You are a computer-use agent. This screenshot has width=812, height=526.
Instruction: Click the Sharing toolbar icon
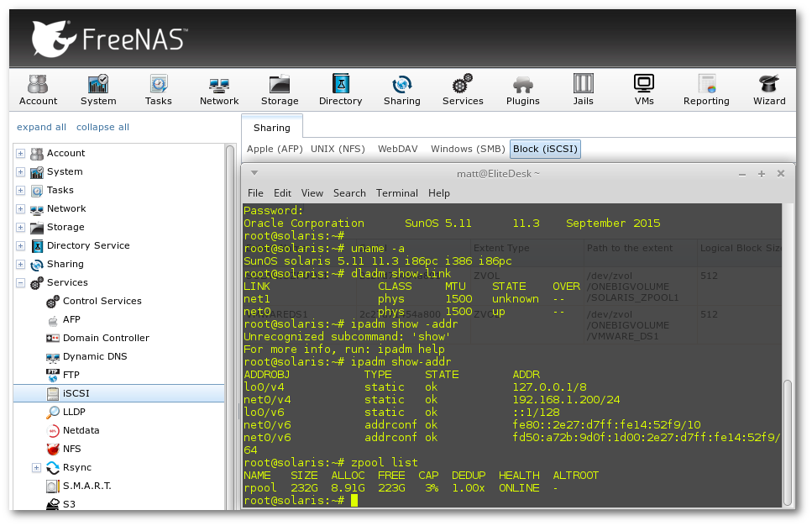tap(401, 90)
